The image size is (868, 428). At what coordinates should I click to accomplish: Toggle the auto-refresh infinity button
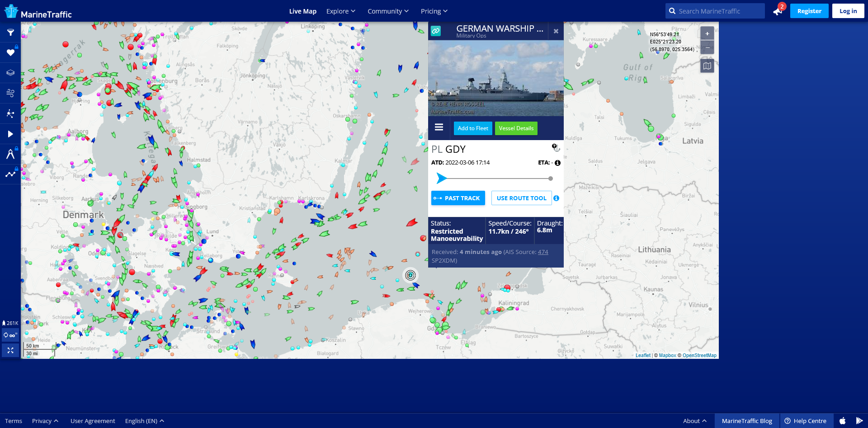[10, 335]
